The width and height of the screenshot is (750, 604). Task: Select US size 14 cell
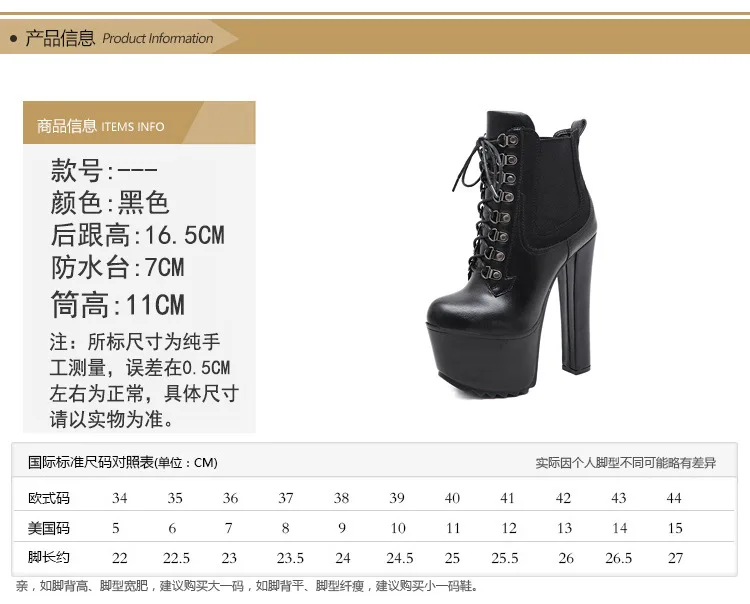619,528
